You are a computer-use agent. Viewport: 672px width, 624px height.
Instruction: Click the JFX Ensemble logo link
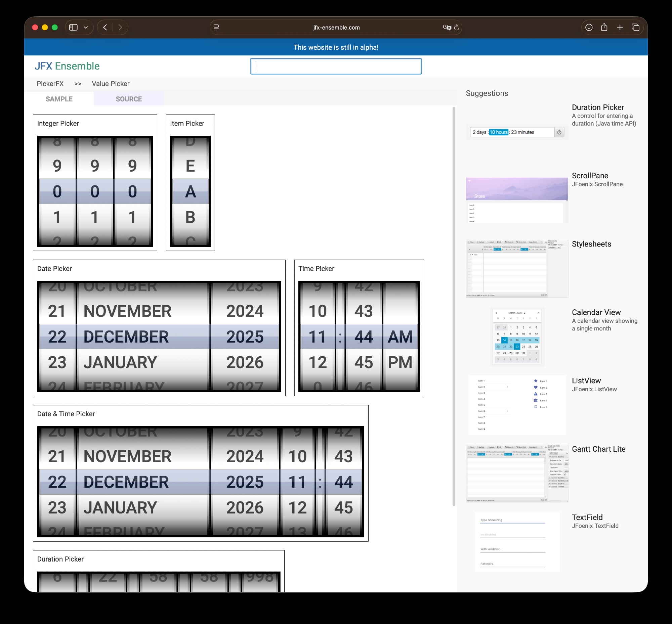tap(67, 66)
